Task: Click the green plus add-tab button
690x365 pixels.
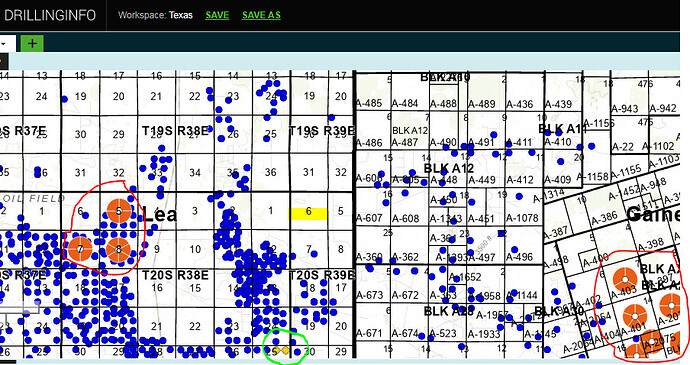Action: (x=32, y=44)
